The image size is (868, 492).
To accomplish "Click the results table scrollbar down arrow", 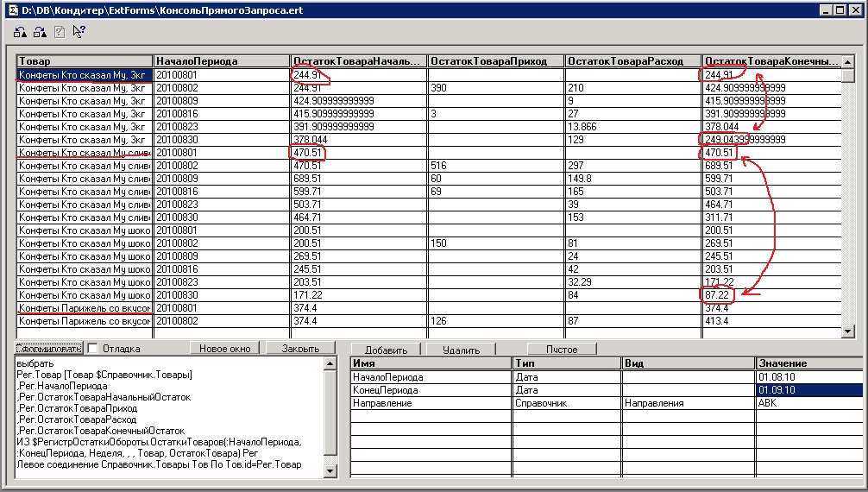I will [847, 331].
